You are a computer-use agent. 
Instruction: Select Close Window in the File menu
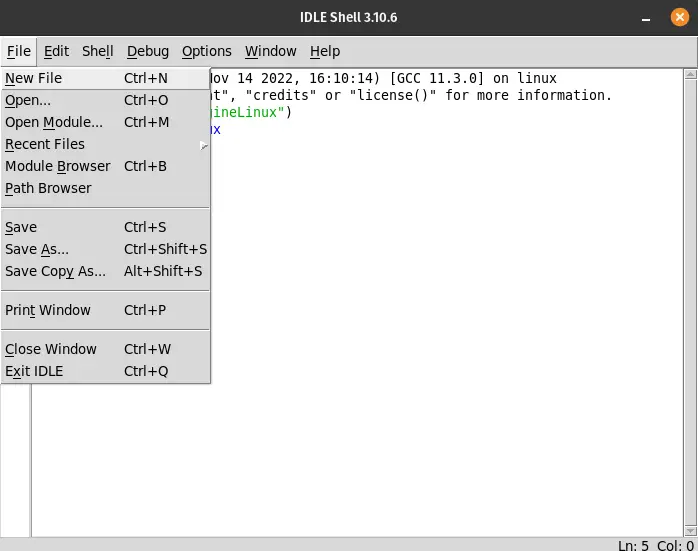pos(106,349)
